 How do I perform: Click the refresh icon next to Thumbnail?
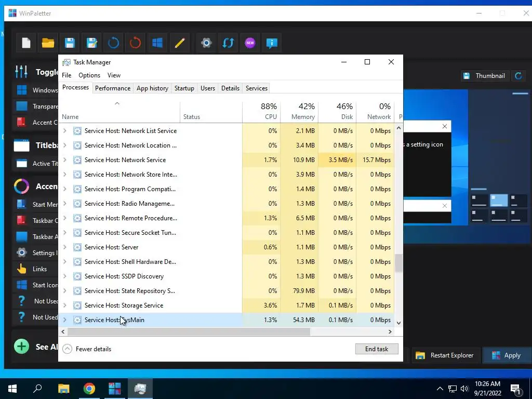pyautogui.click(x=518, y=76)
